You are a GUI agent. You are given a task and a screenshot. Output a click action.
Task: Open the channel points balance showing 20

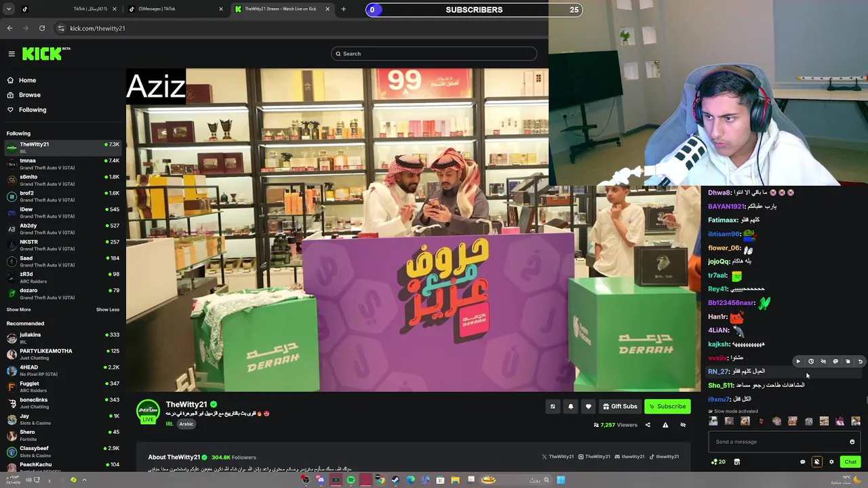coord(718,462)
